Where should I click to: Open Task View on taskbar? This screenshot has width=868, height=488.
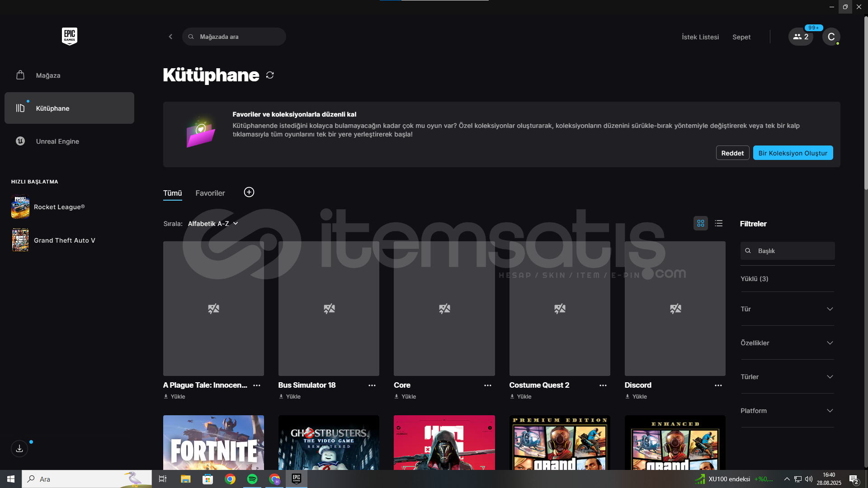(163, 479)
